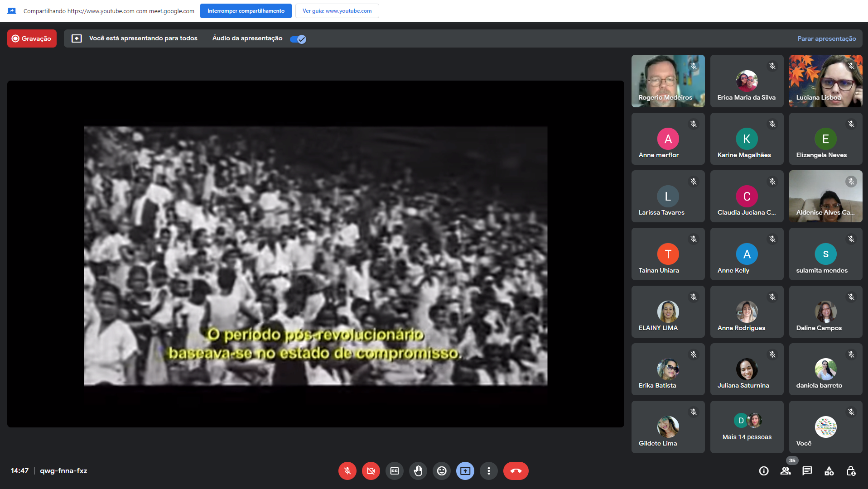Click Parar apresentação to stop presenting
The image size is (868, 489).
[x=826, y=38]
